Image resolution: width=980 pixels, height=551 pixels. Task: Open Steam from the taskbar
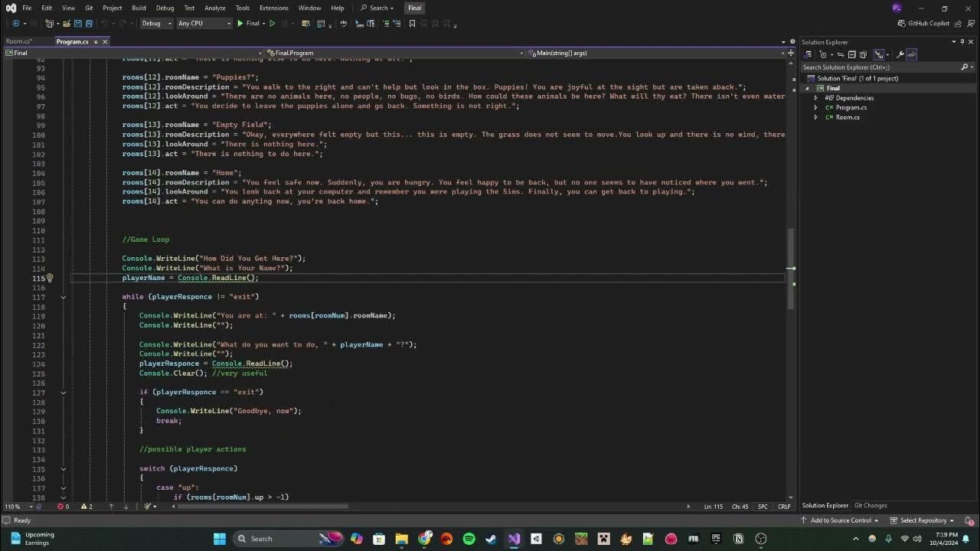pyautogui.click(x=492, y=539)
